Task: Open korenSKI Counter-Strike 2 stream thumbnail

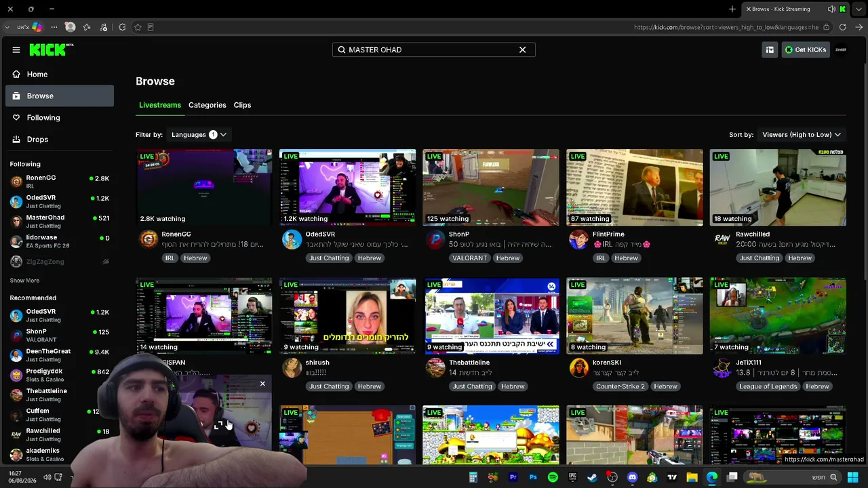Action: [635, 316]
